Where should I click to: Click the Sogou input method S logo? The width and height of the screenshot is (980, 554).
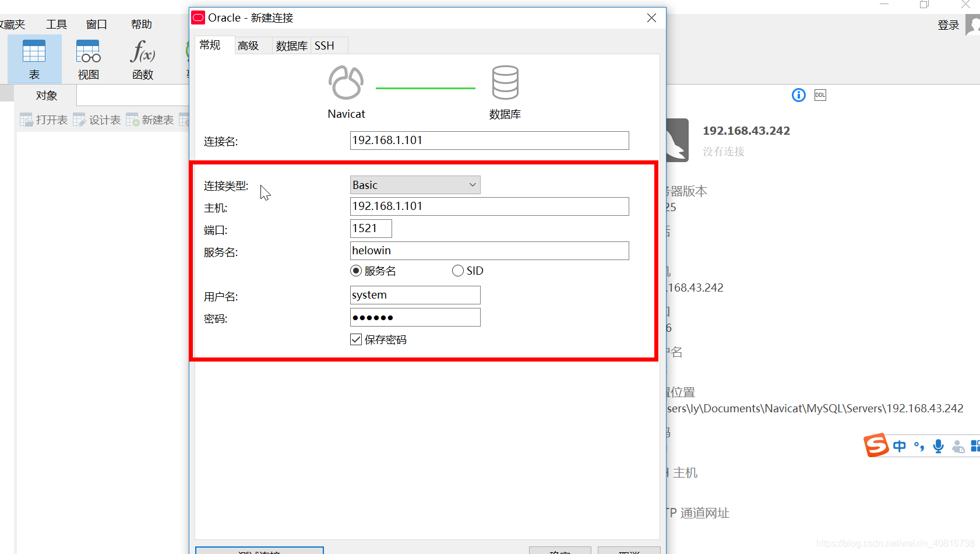876,446
